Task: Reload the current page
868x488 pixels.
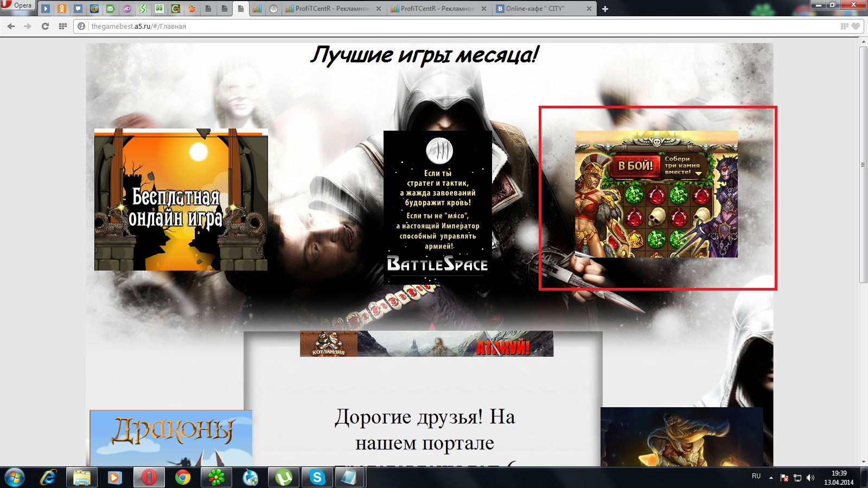Action: pos(45,26)
